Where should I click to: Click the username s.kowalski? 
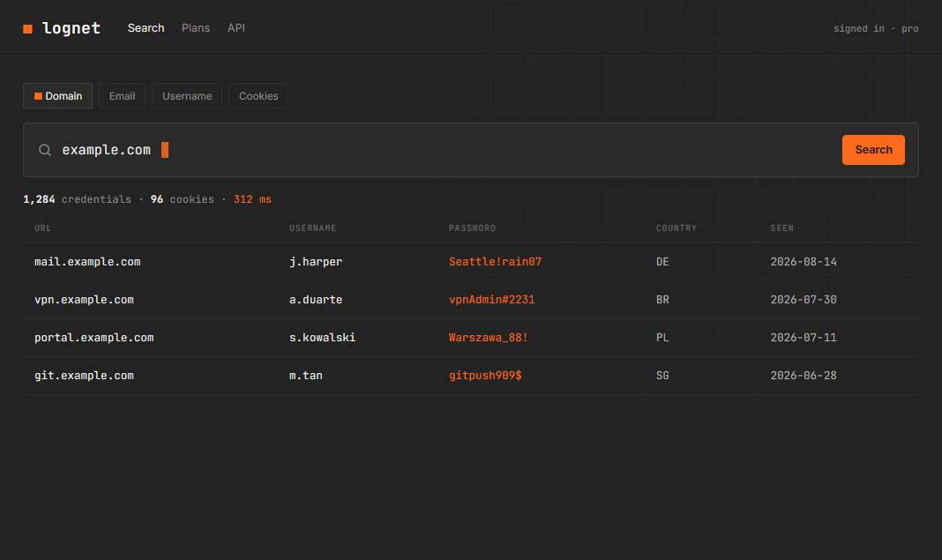coord(323,338)
